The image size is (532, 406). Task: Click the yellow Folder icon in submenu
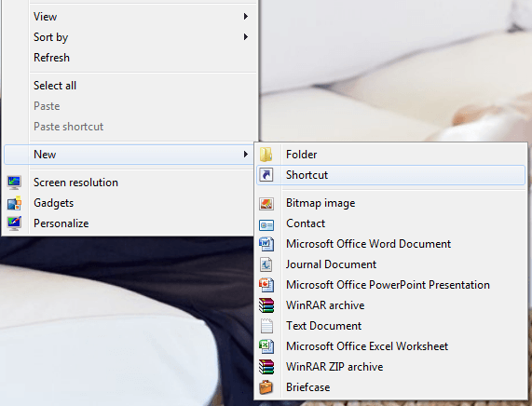266,155
